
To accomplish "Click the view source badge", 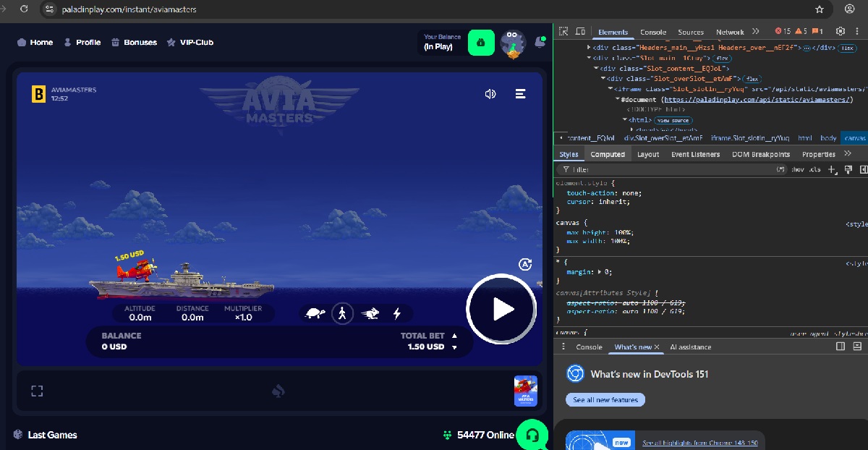I will (x=673, y=120).
